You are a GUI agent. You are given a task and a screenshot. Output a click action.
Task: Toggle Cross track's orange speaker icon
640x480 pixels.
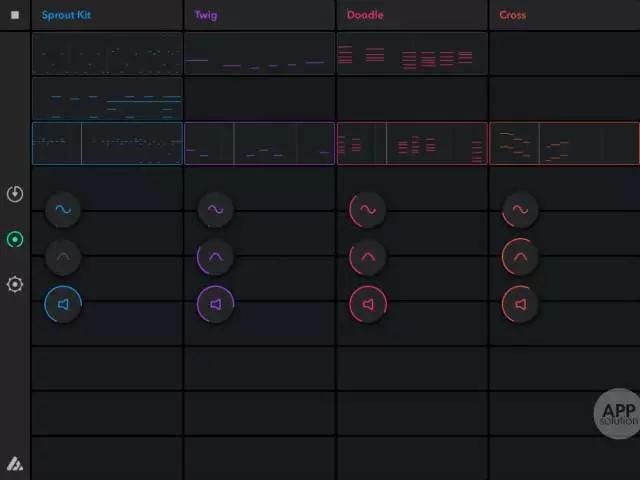520,304
